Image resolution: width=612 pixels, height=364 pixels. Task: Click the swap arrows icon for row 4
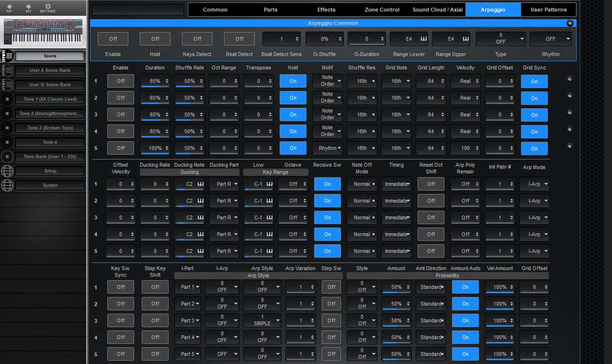tap(570, 129)
